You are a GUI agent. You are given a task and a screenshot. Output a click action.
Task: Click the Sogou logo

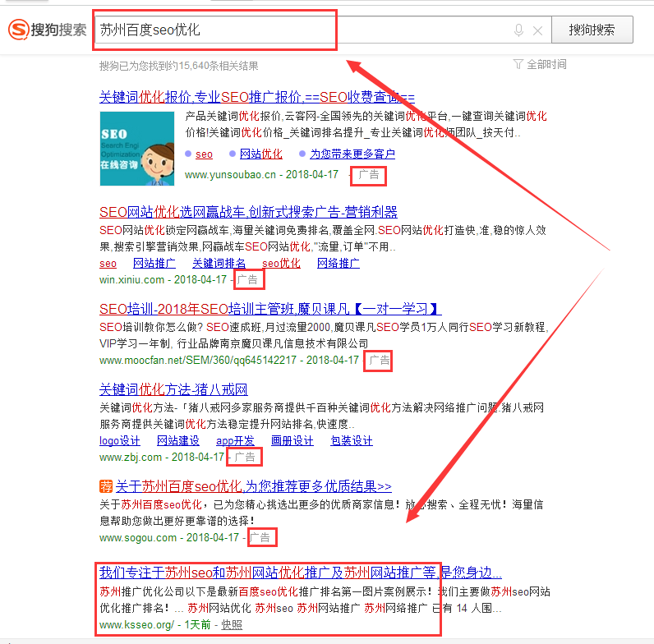pos(48,30)
